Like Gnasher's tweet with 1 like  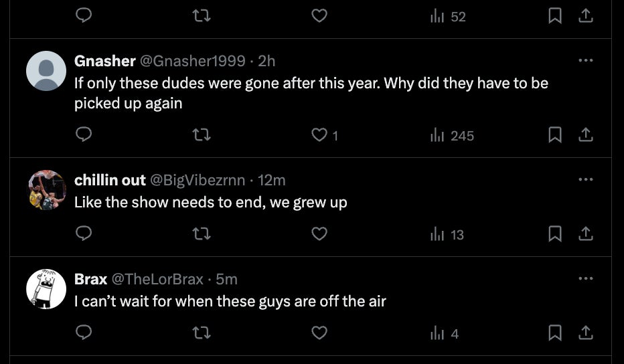pyautogui.click(x=320, y=135)
